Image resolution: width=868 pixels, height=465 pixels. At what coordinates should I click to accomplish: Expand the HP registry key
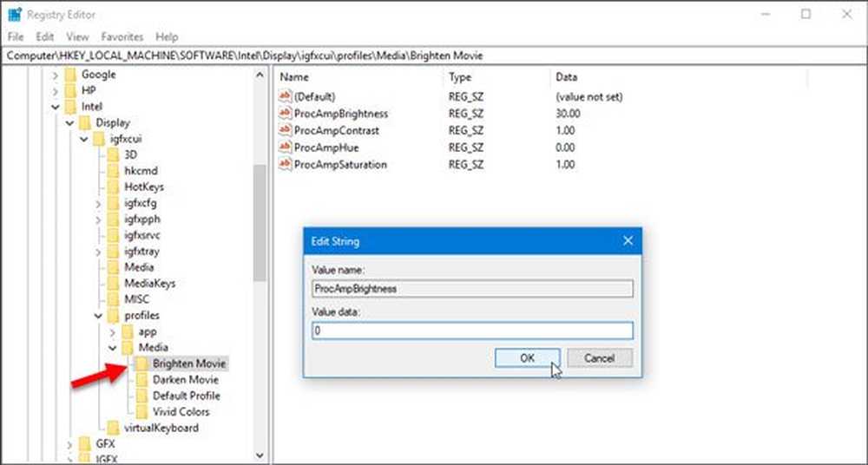coord(56,91)
